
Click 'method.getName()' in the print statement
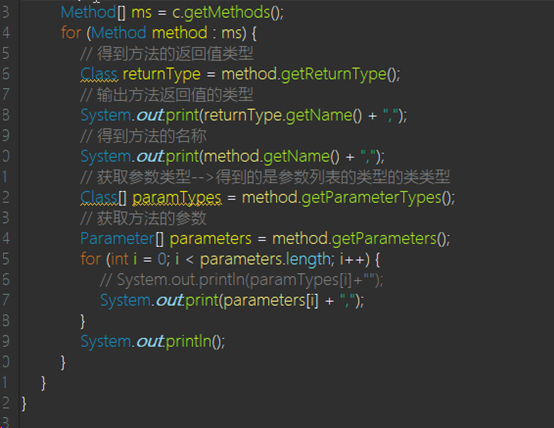pos(271,157)
